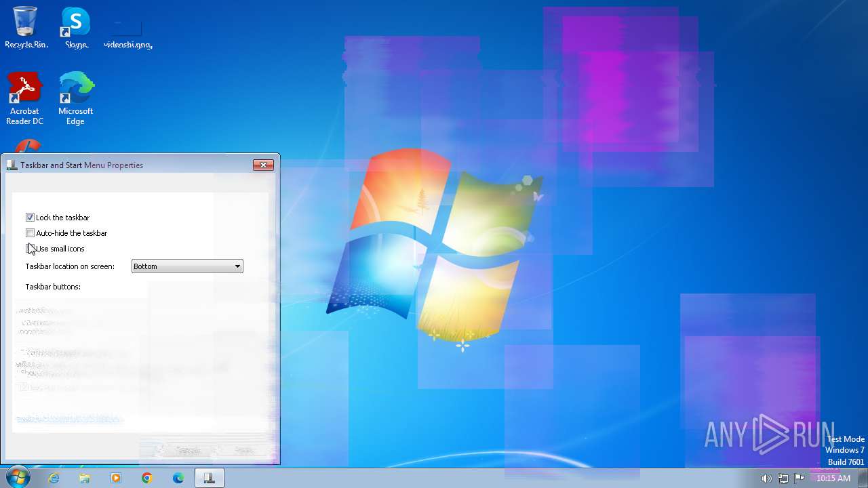Viewport: 868px width, 488px height.
Task: Click the Show desktop strip at the taskbar edge
Action: 863,478
